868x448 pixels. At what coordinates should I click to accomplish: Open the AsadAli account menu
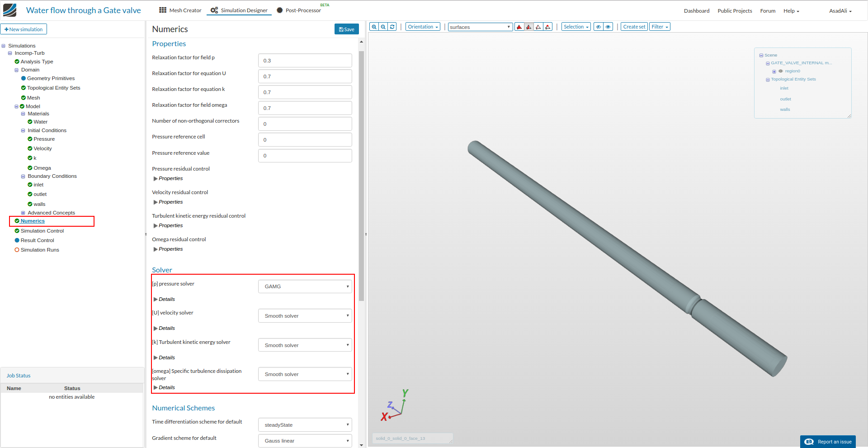pos(840,11)
